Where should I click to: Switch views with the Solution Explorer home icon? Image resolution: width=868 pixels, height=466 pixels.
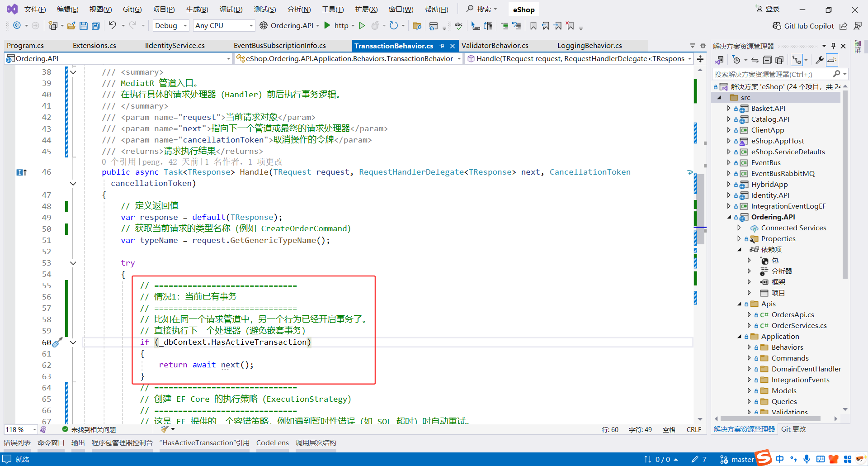tap(719, 60)
